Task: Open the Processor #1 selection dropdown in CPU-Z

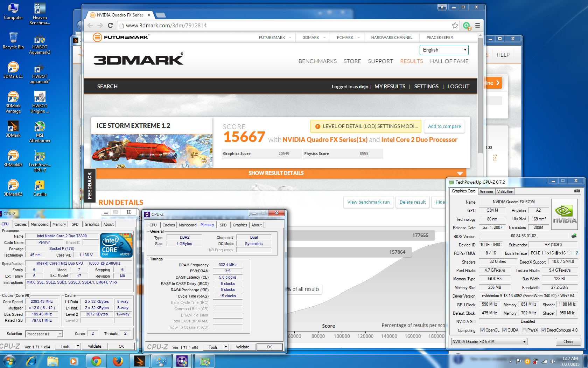Action: (44, 334)
